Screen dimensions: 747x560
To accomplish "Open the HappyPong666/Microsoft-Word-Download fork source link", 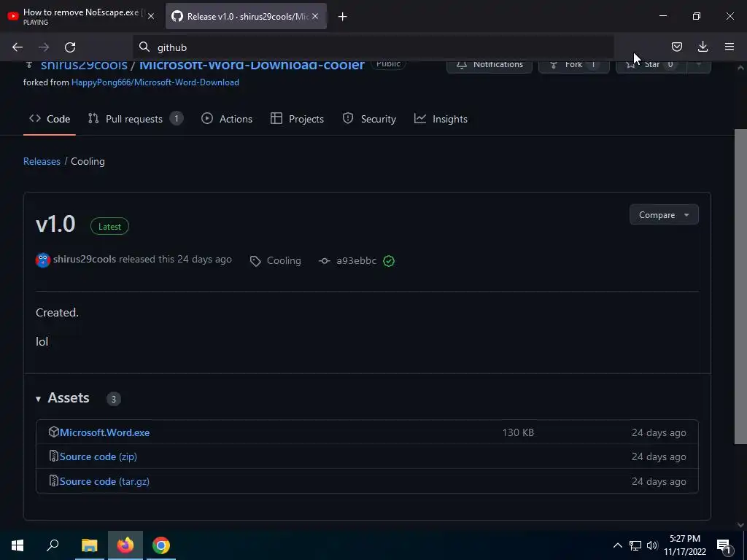I will pyautogui.click(x=155, y=82).
